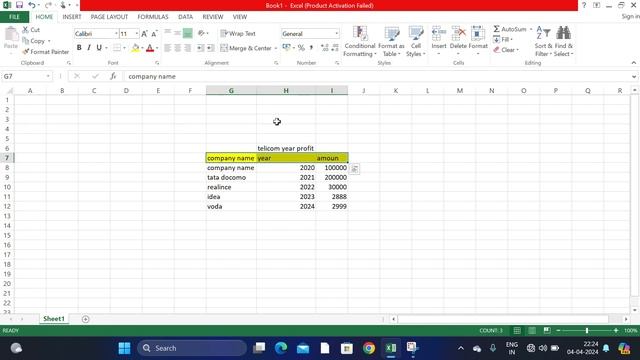Click the red font color button
Viewport: 640px width, 360px height.
tap(150, 48)
